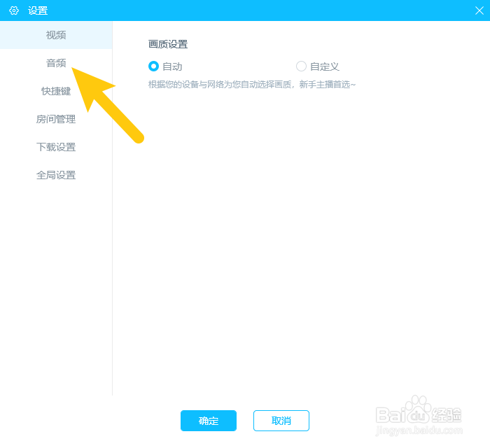
Task: Open 下载设置 section
Action: tap(56, 147)
